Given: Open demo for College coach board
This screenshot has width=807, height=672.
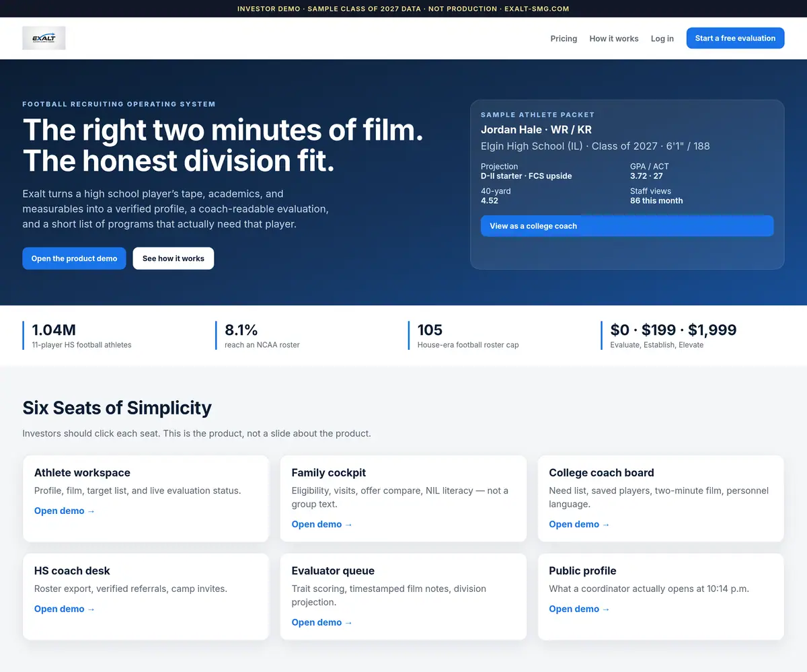Looking at the screenshot, I should (x=579, y=524).
